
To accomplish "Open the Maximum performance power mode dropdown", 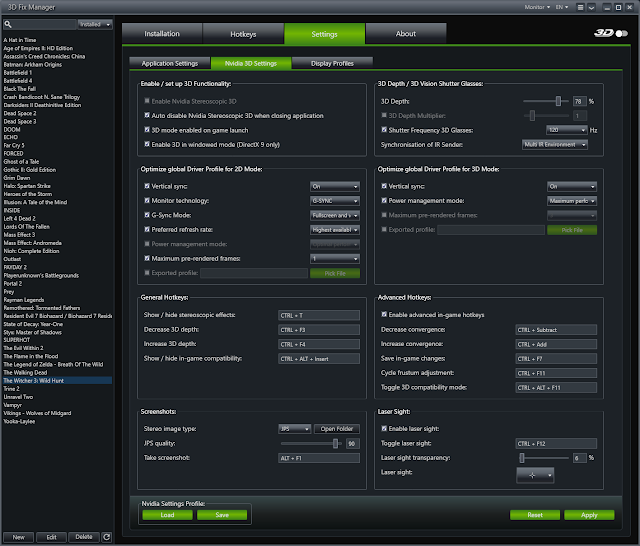I will [572, 201].
